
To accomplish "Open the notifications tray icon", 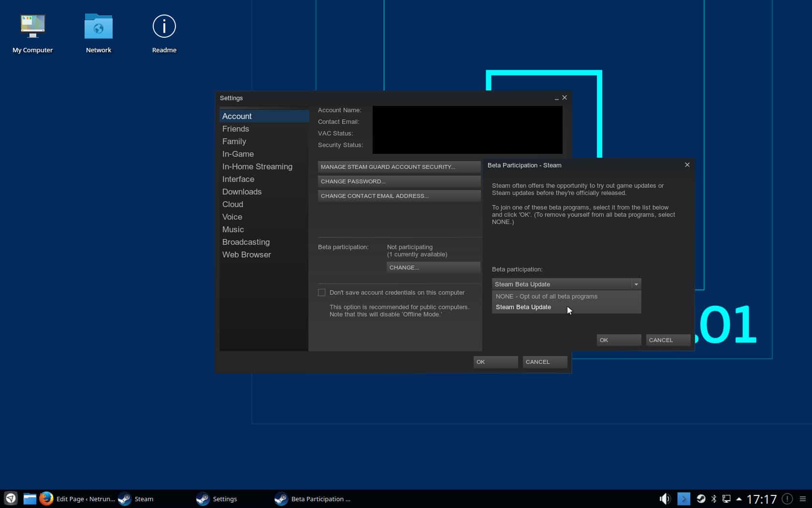I will click(x=787, y=498).
